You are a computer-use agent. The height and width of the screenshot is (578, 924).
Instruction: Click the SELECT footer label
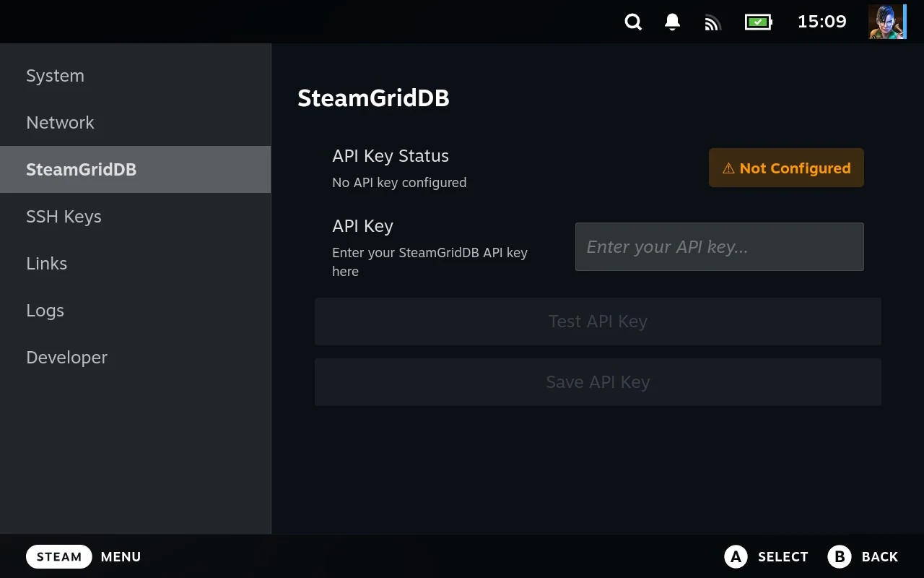pos(783,557)
